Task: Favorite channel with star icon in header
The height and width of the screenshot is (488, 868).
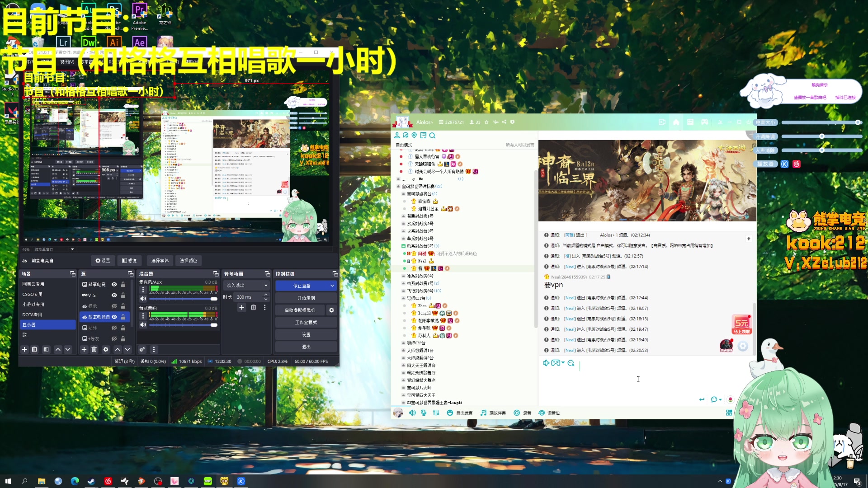Action: [486, 122]
